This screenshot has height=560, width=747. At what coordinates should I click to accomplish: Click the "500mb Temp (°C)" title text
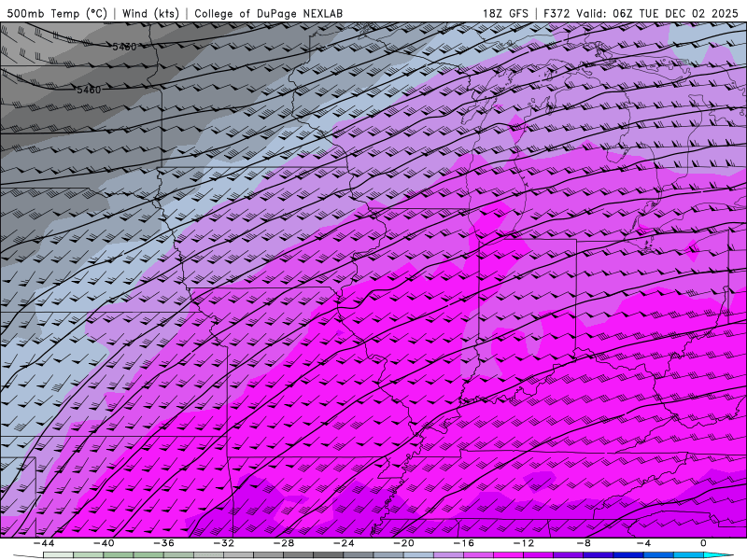click(57, 13)
